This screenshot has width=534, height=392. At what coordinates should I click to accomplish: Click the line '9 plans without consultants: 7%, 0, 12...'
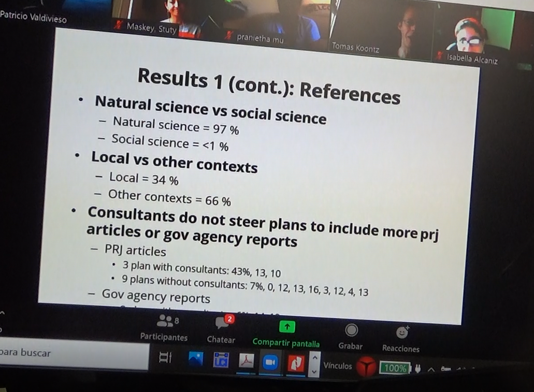(245, 286)
